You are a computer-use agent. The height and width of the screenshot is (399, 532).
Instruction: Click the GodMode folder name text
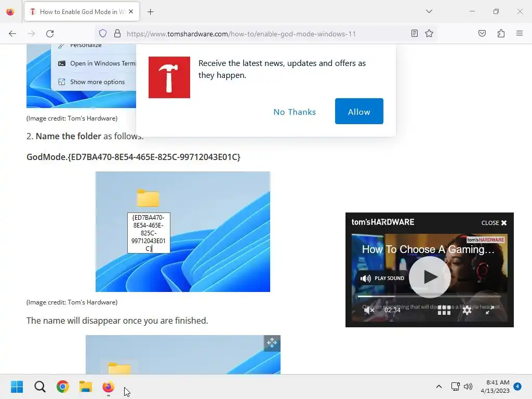pos(134,157)
